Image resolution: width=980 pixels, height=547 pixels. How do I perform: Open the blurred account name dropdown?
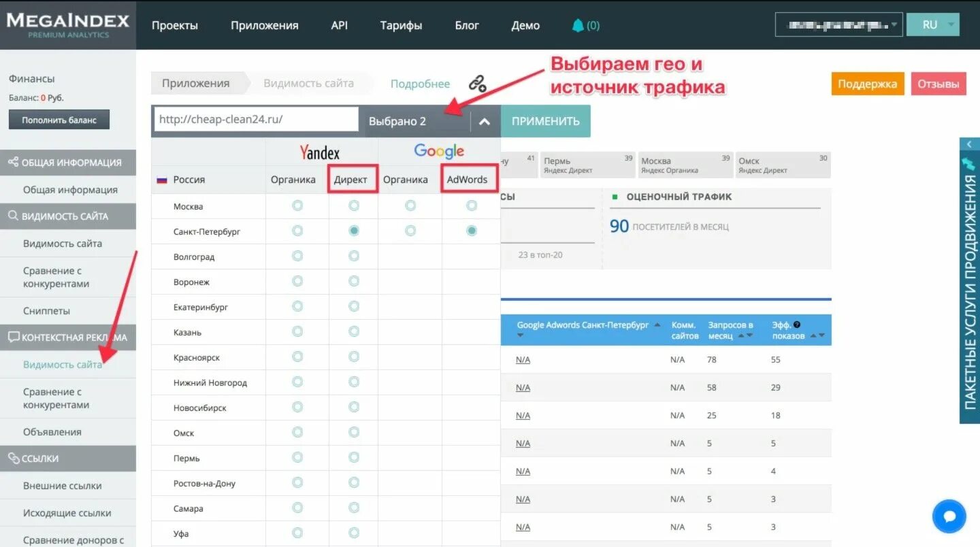tap(838, 25)
